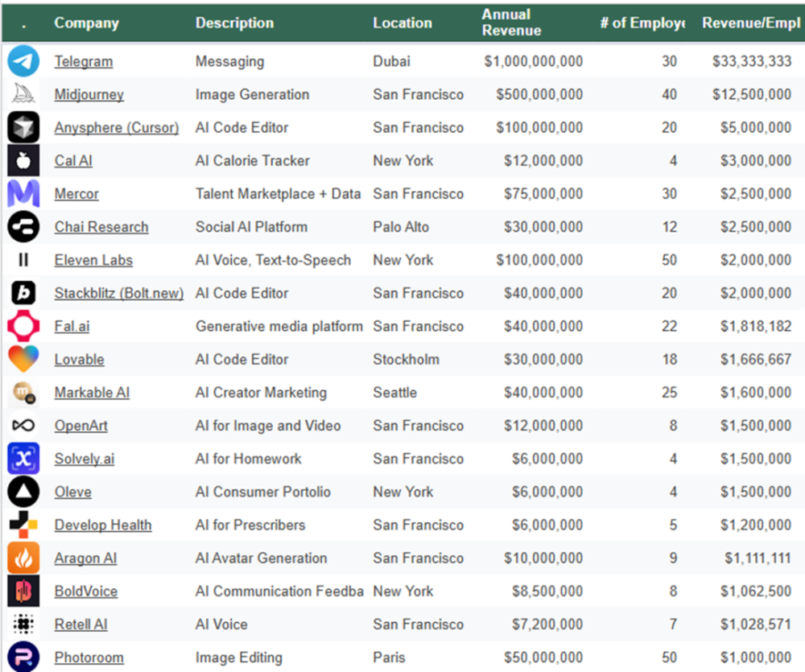Screen dimensions: 805x672
Task: Open the Develop Health link
Action: 103,526
